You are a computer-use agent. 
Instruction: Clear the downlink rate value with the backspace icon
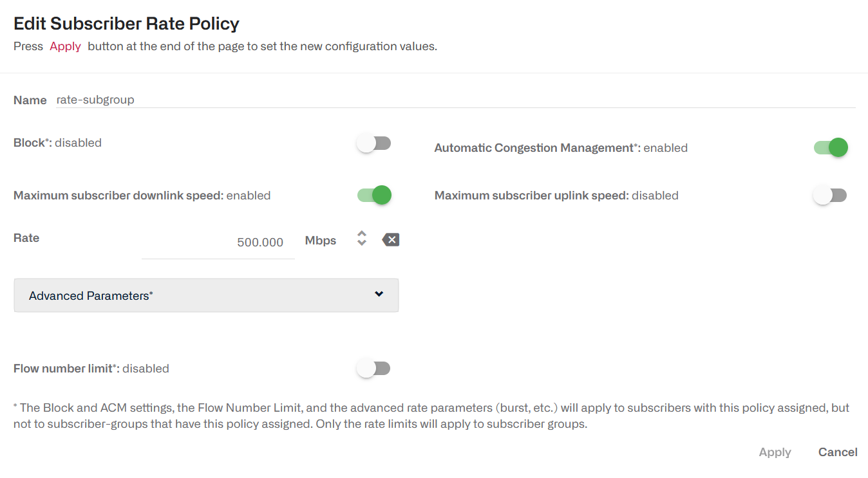(x=391, y=240)
